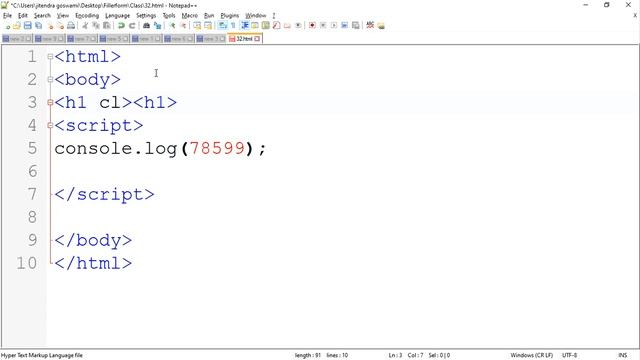Place cursor in the console.log(78599) line
This screenshot has width=640, height=360.
click(160, 149)
